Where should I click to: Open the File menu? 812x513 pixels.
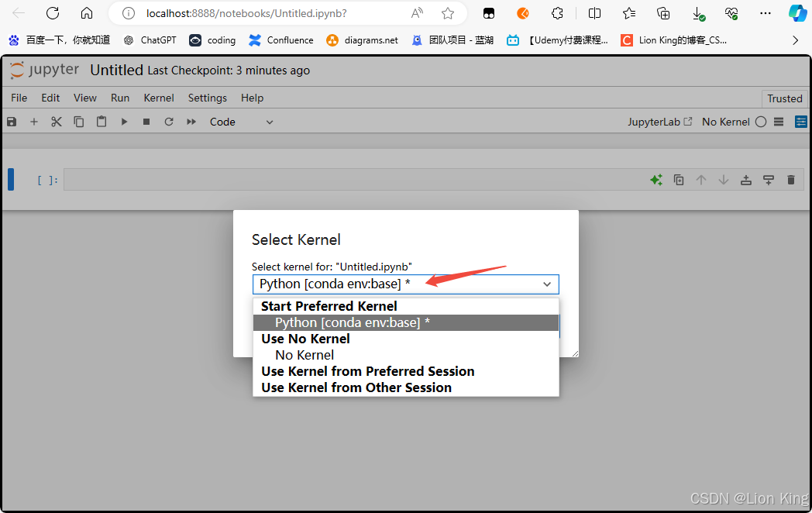click(x=19, y=98)
